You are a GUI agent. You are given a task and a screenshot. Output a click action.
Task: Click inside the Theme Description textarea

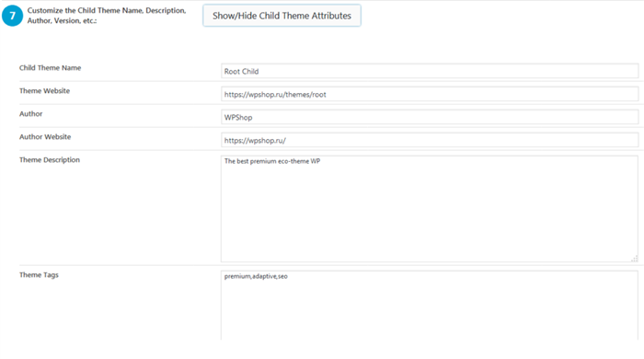(x=430, y=209)
